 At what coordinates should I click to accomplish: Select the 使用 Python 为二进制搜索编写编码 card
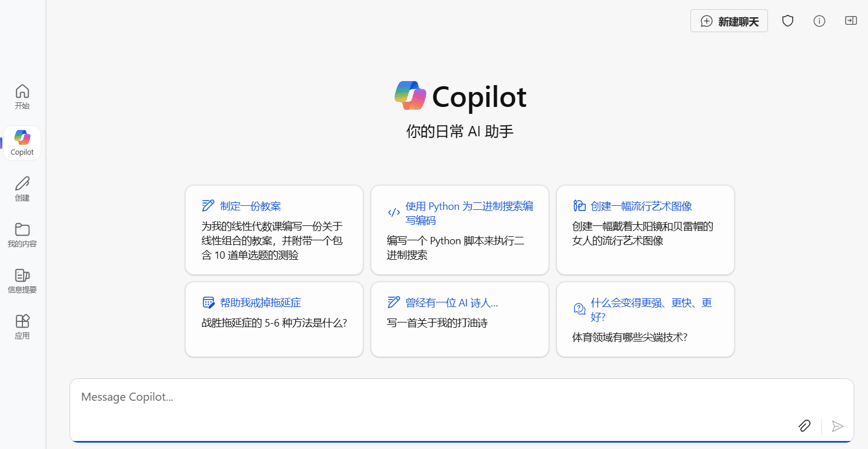click(460, 230)
